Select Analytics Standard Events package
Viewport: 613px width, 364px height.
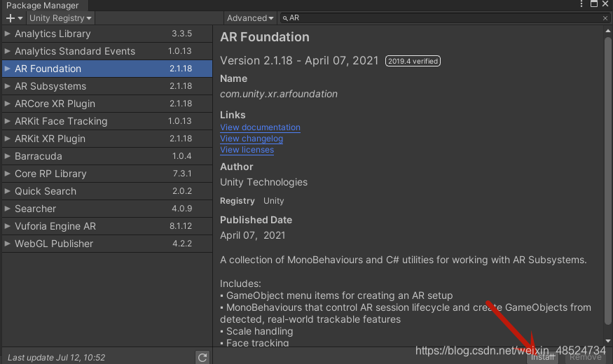107,51
